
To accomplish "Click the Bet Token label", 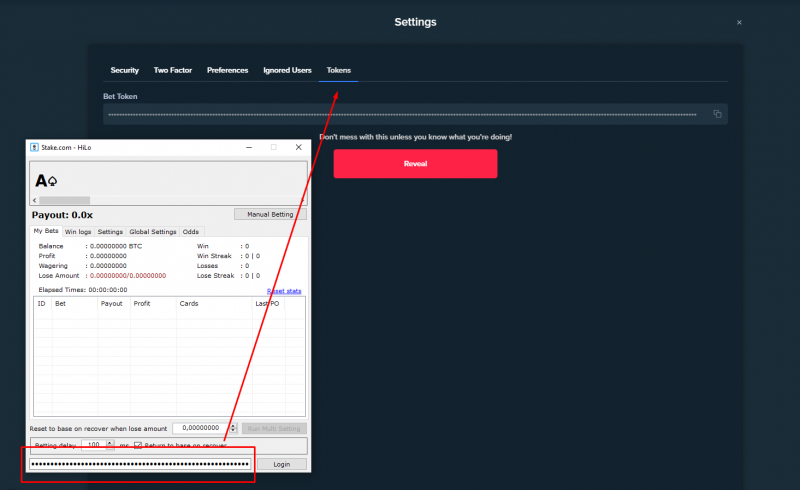I will [x=120, y=96].
